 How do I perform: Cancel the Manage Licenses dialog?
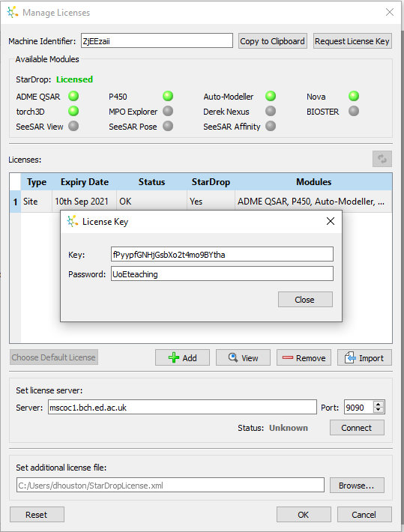(x=364, y=515)
